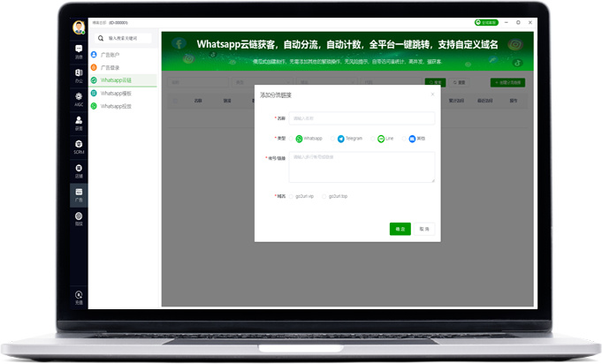The image size is (602, 364).
Task: Open the 消息 messages section in sidebar
Action: [79, 52]
